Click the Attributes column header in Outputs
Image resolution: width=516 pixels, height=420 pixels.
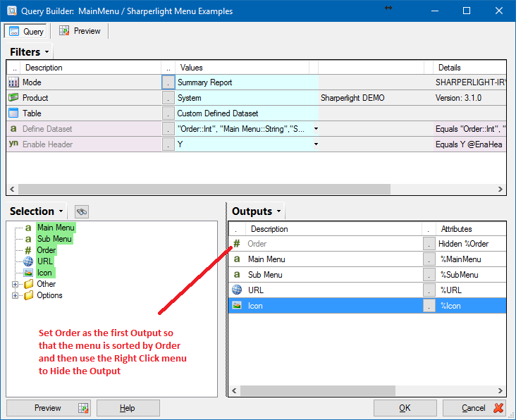(x=471, y=229)
